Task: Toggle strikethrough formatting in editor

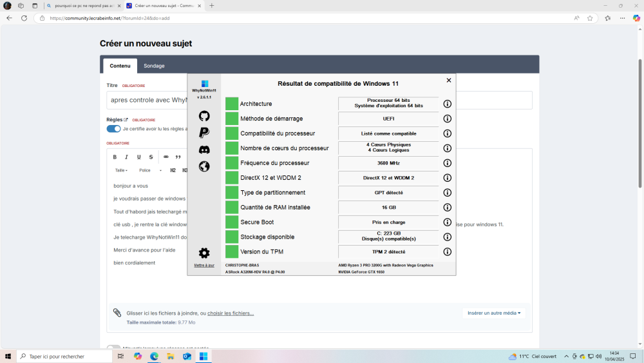Action: coord(151,157)
